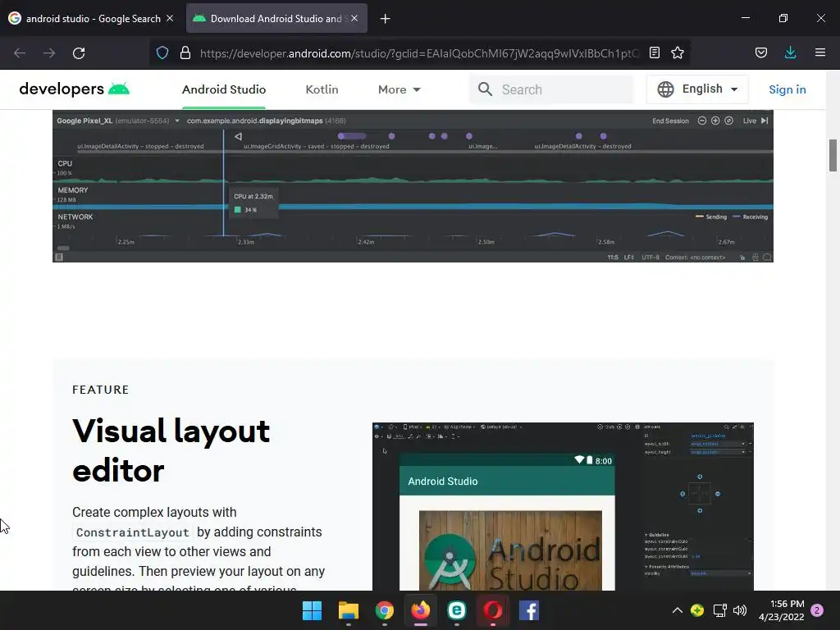Viewport: 840px width, 630px height.
Task: Open the green e app on taskbar
Action: pyautogui.click(x=456, y=610)
